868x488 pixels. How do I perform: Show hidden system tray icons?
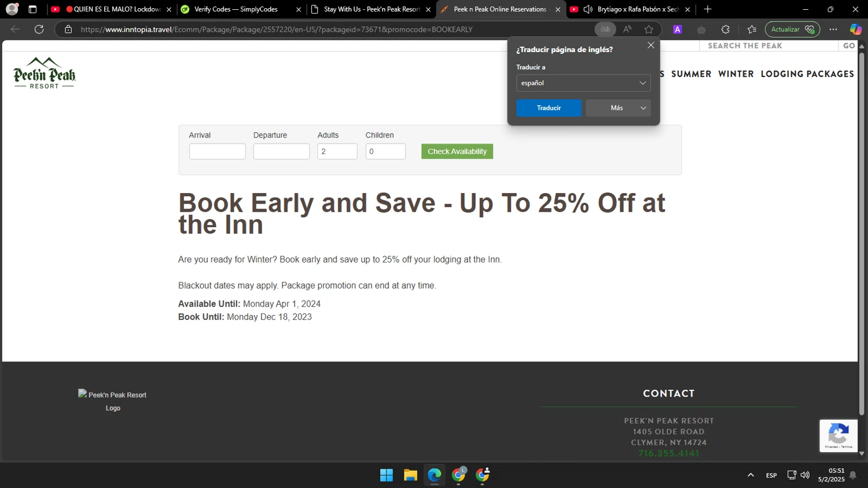click(x=751, y=475)
